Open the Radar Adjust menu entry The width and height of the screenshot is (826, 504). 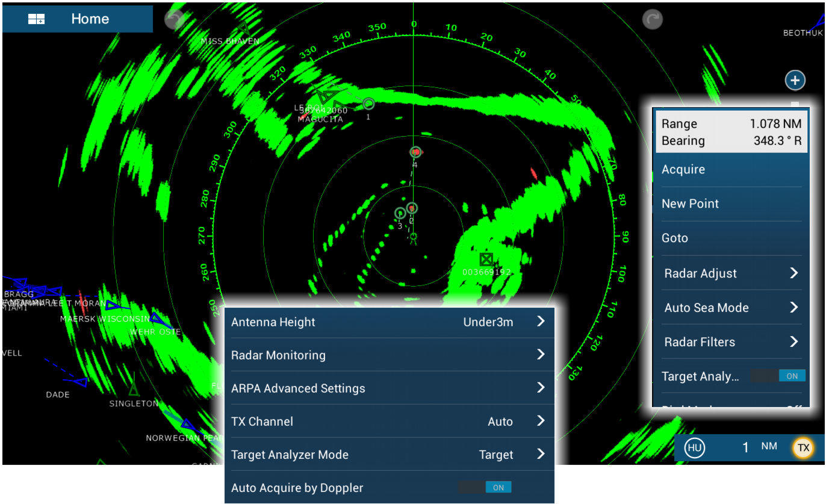point(731,273)
